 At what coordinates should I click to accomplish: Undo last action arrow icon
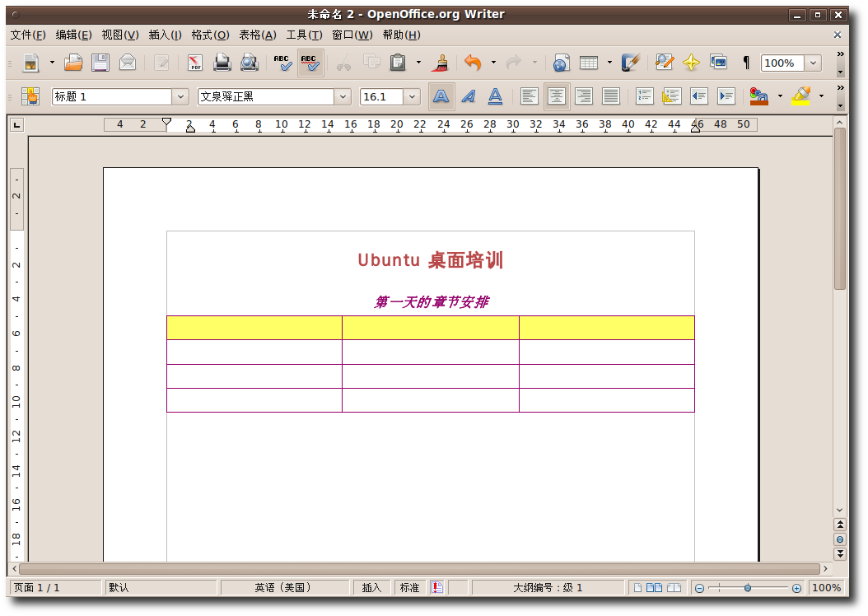tap(473, 63)
